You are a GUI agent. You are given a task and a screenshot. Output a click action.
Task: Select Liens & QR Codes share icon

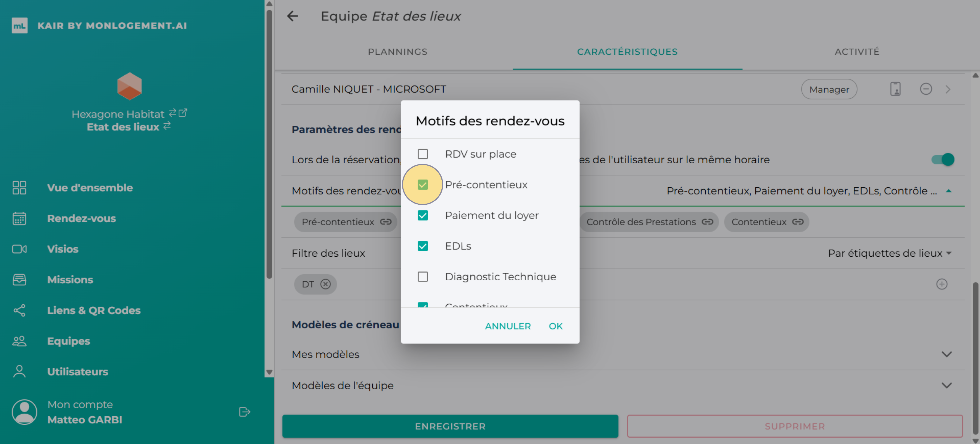(19, 310)
